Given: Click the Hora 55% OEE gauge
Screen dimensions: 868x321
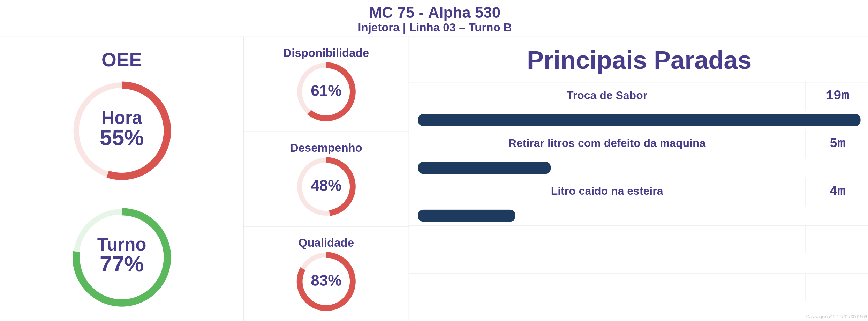Looking at the screenshot, I should tap(122, 130).
